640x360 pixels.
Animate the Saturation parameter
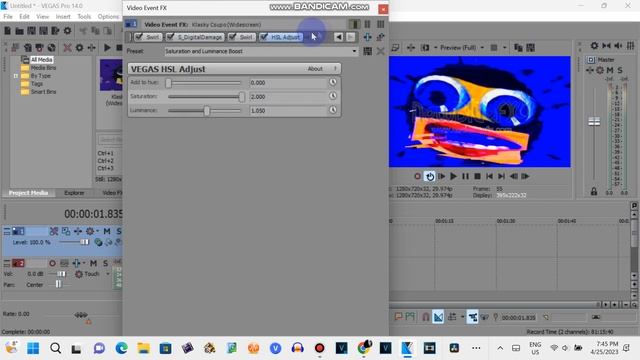tap(333, 96)
